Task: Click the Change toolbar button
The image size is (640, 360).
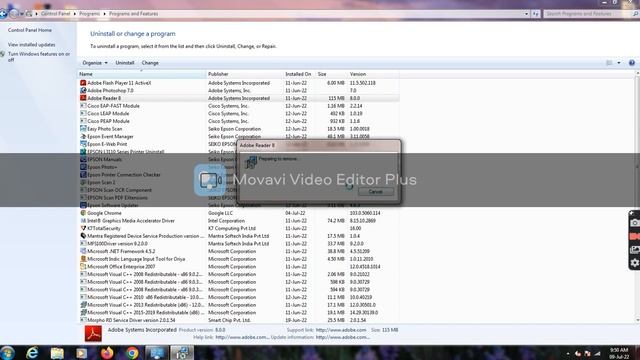Action: point(150,63)
